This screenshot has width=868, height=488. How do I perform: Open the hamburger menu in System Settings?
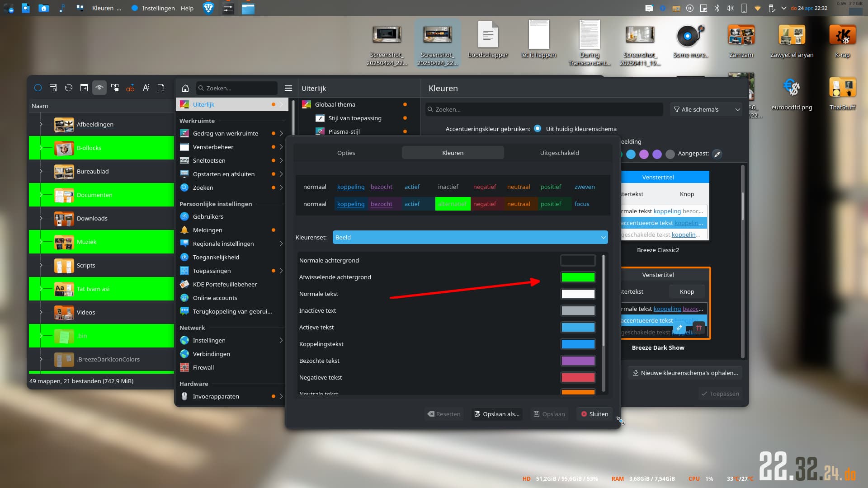(x=288, y=88)
